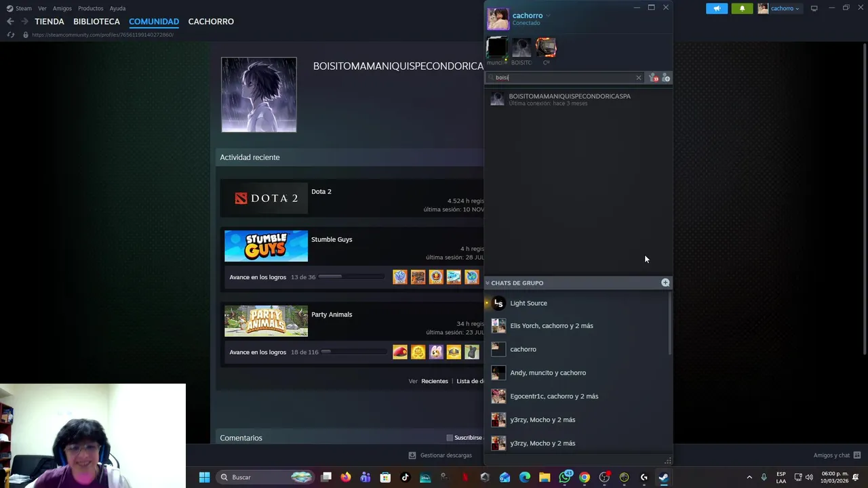The image size is (868, 488).
Task: Navigate back with the back arrow
Action: pyautogui.click(x=10, y=22)
